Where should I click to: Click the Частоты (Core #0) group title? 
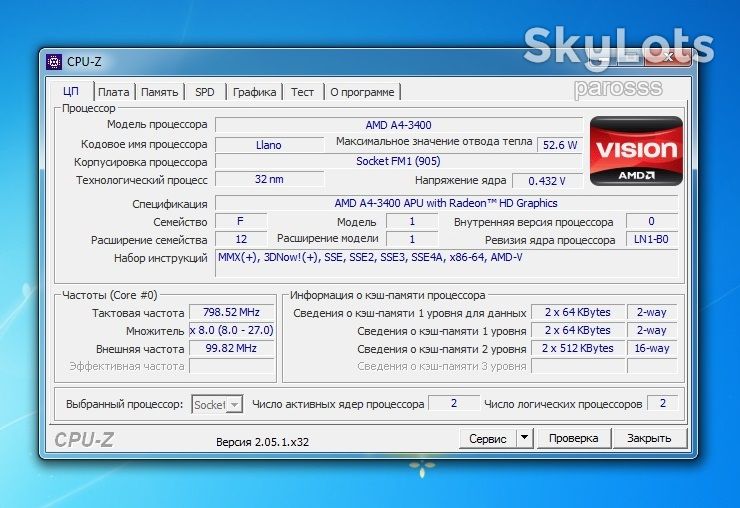click(x=109, y=295)
